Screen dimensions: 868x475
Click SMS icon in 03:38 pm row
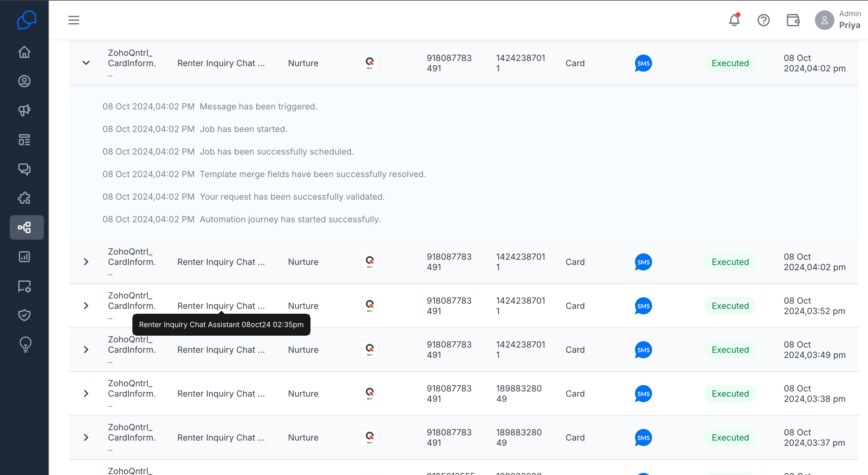point(643,394)
